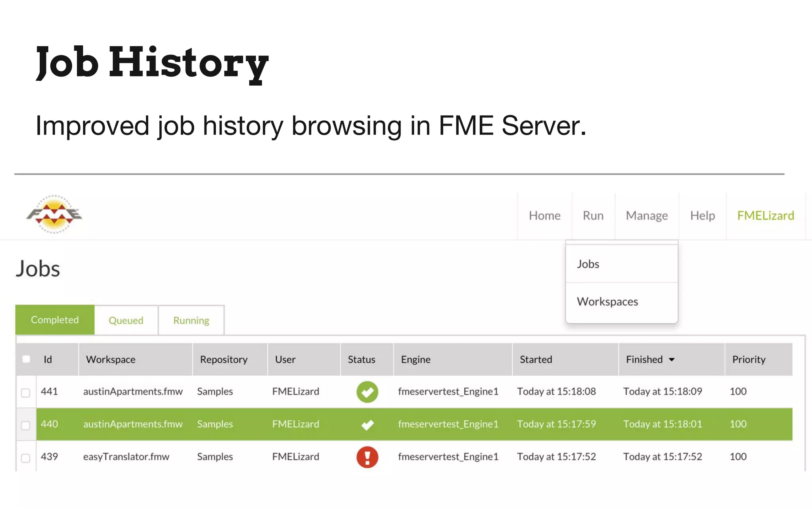Select Jobs in the Manage dropdown
The width and height of the screenshot is (812, 508).
[622, 264]
